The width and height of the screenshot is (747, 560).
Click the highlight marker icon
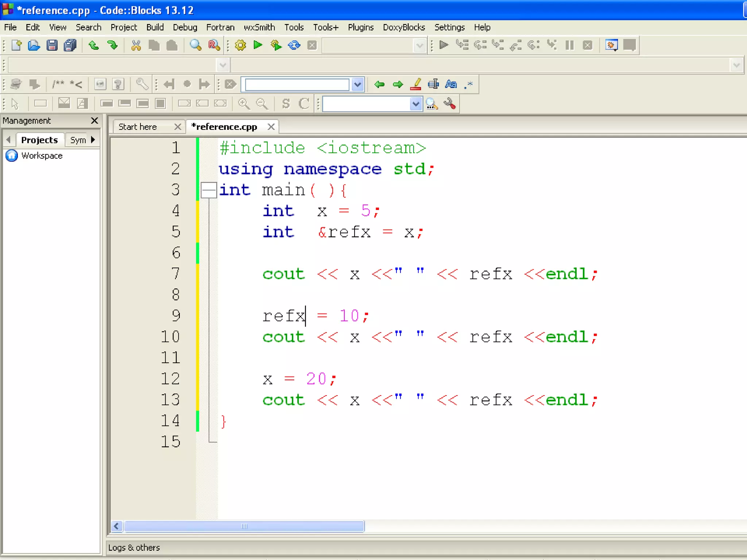[x=415, y=84]
